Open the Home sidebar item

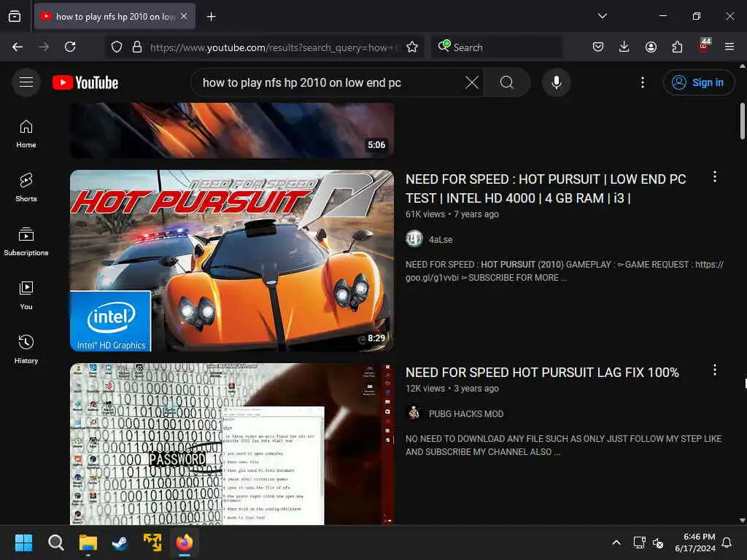(x=26, y=134)
